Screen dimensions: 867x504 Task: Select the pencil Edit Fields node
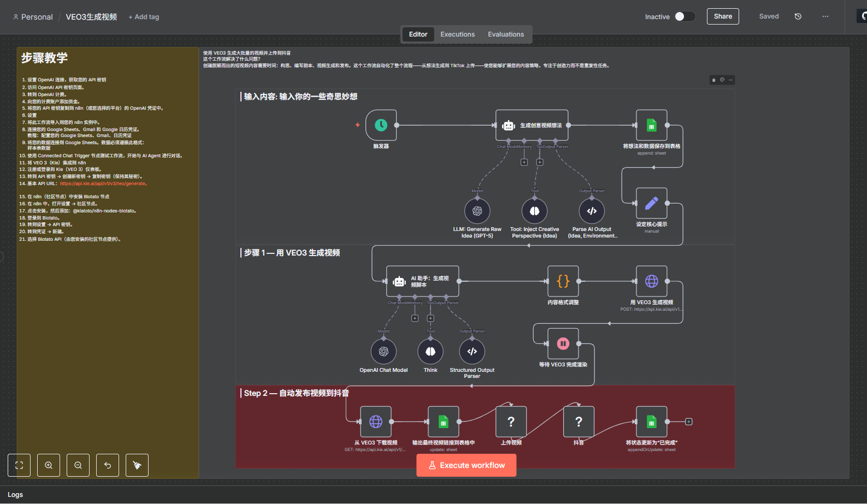[651, 203]
